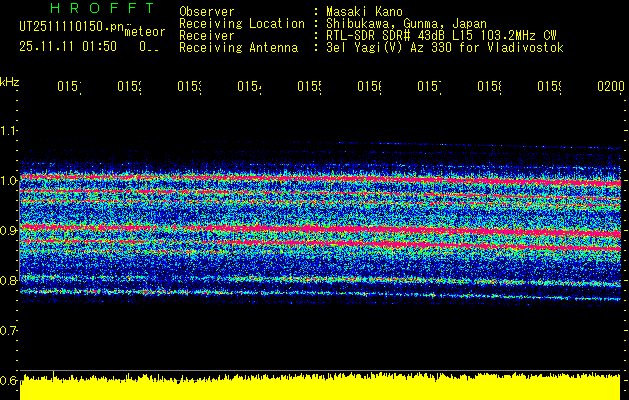Screen dimensions: 629x400
Task: Click the 0.9 kHz frequency tick label
Action: pos(9,231)
